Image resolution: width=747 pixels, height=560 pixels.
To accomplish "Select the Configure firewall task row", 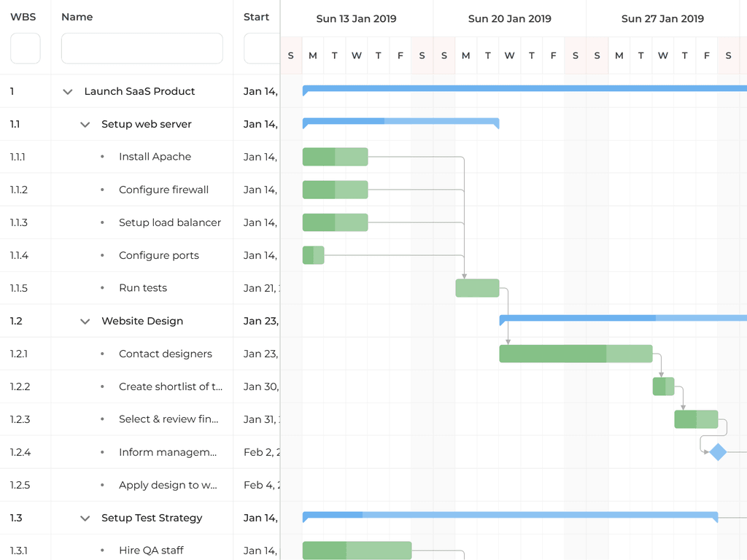I will tap(163, 190).
